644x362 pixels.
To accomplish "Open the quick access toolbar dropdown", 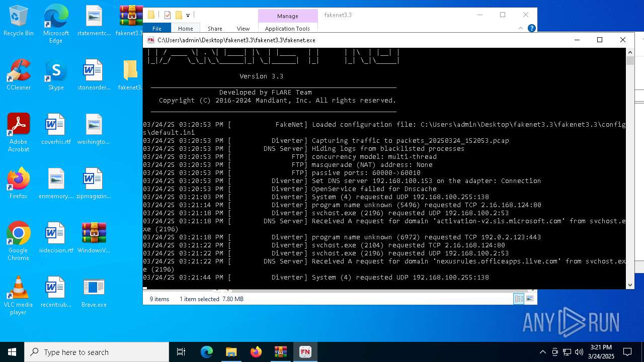I will (188, 16).
